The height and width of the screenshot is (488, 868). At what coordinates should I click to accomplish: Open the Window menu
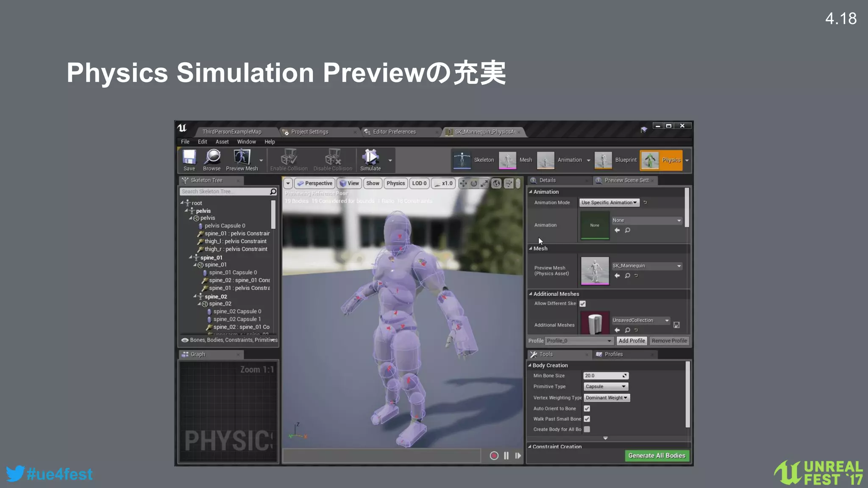tap(246, 141)
